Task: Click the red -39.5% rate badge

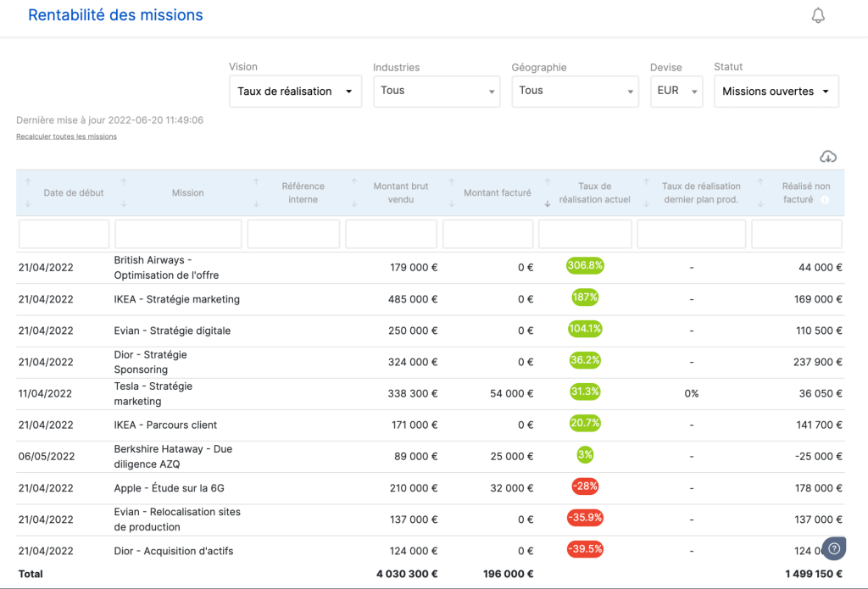Action: (585, 549)
